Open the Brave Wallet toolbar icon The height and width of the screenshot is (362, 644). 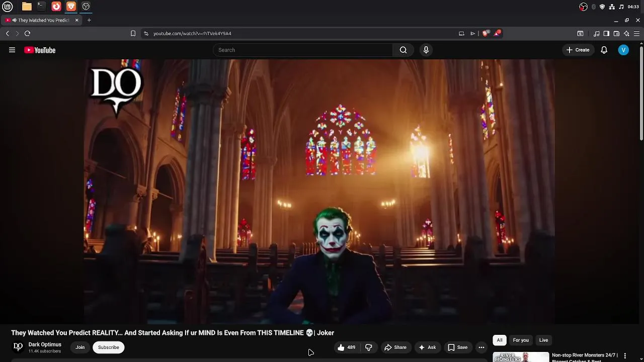pyautogui.click(x=616, y=34)
